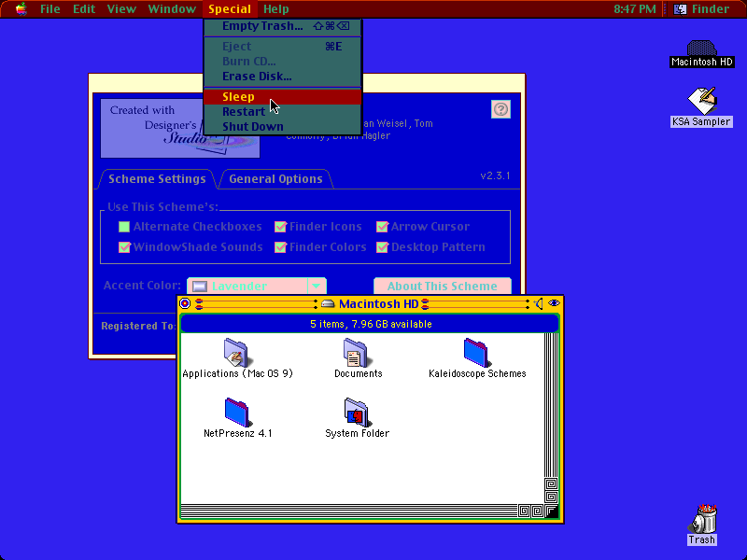Select the NetPresenz 4.1 folder icon
Image resolution: width=747 pixels, height=560 pixels.
click(237, 412)
